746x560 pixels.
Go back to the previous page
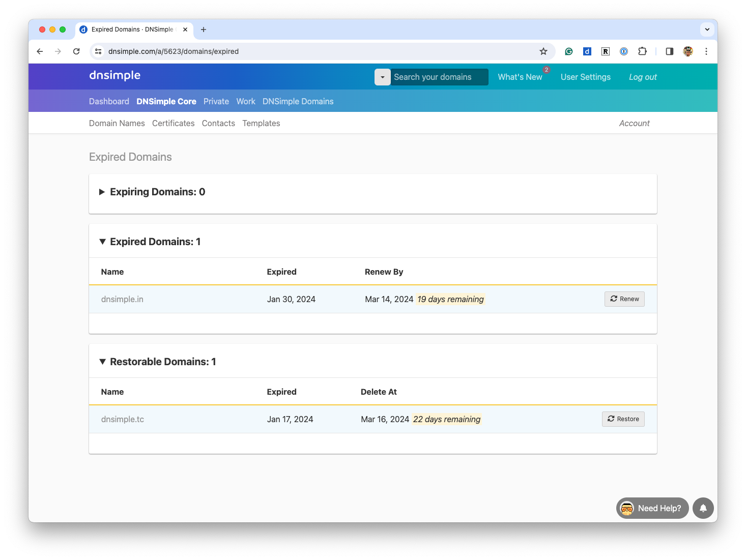(x=40, y=51)
